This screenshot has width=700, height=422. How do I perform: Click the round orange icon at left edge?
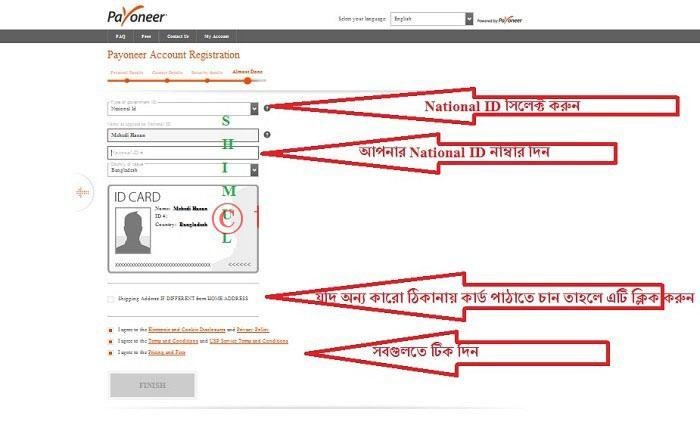[82, 192]
